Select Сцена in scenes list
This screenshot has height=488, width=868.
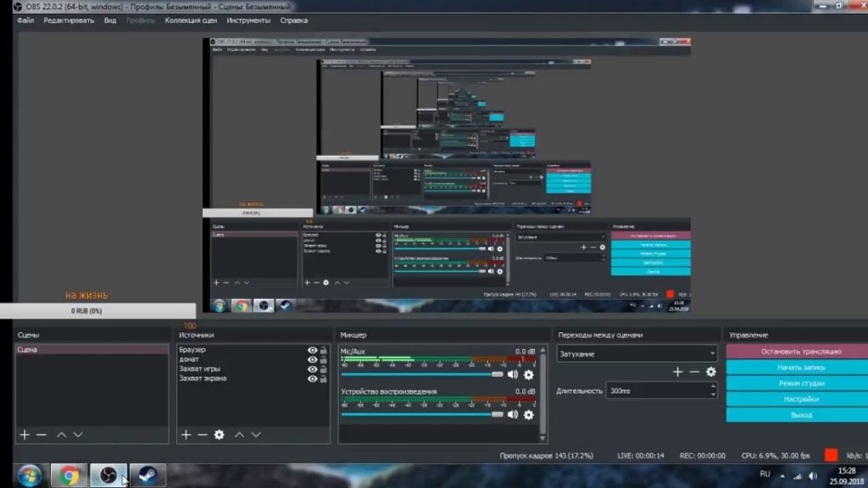(x=92, y=350)
